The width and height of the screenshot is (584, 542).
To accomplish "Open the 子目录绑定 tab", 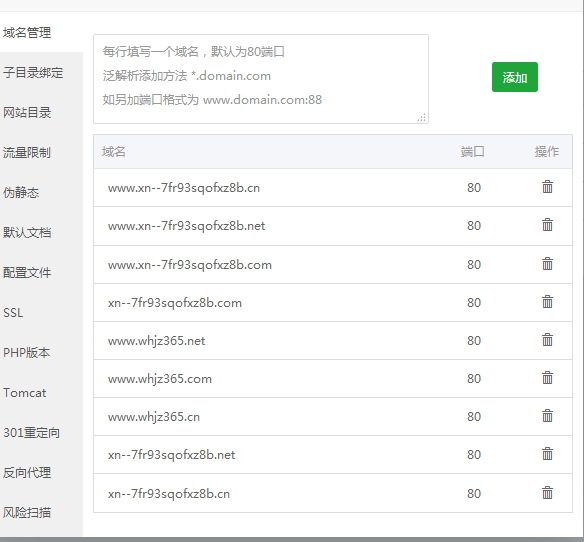I will [33, 73].
